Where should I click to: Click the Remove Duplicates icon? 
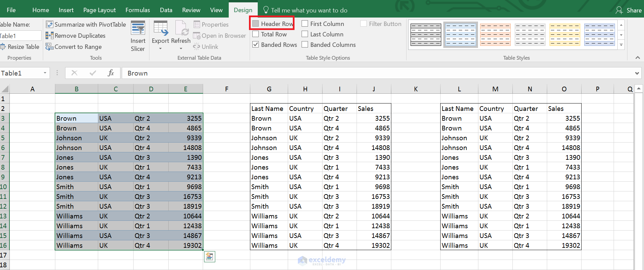50,36
